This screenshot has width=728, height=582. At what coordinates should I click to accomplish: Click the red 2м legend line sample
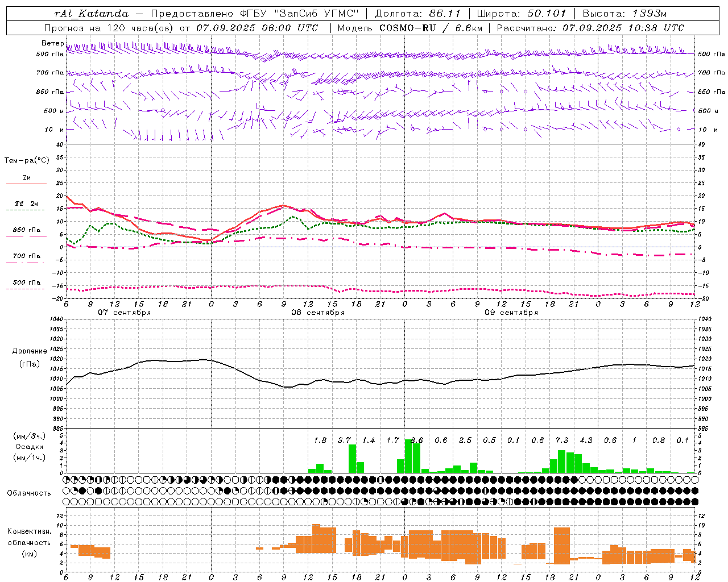(x=26, y=184)
